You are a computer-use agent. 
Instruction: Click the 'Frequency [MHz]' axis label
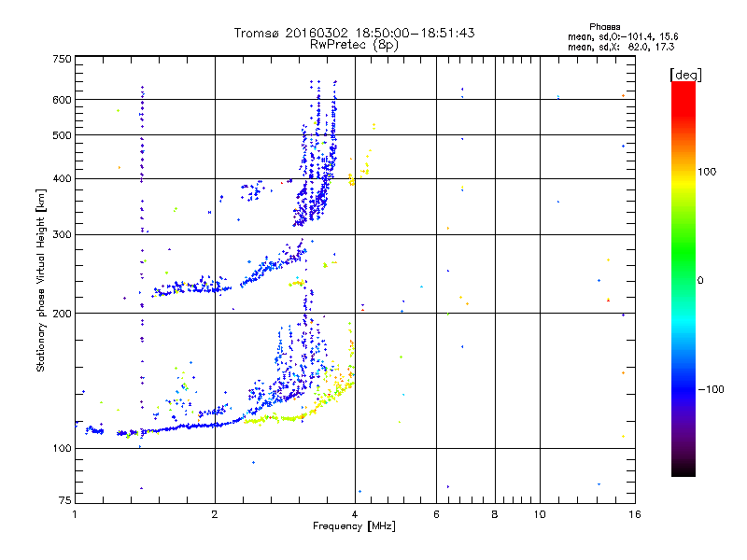tap(354, 526)
